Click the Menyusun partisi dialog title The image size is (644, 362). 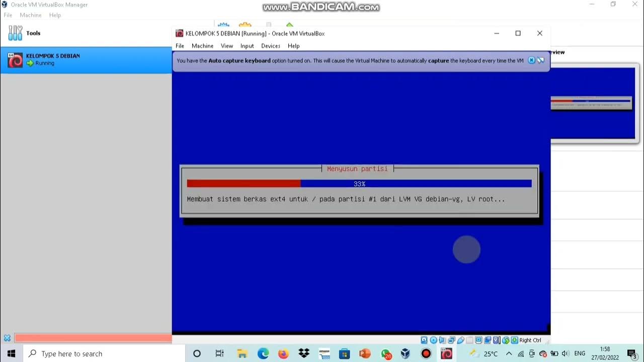pos(357,169)
